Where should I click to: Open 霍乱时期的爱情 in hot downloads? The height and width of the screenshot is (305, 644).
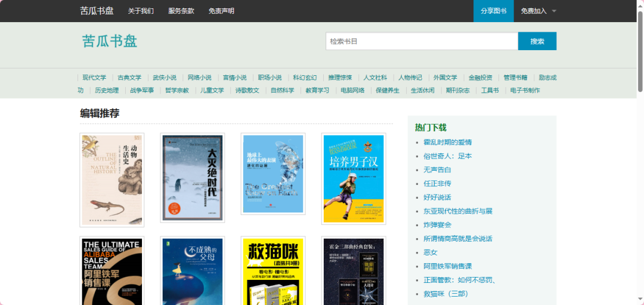447,142
